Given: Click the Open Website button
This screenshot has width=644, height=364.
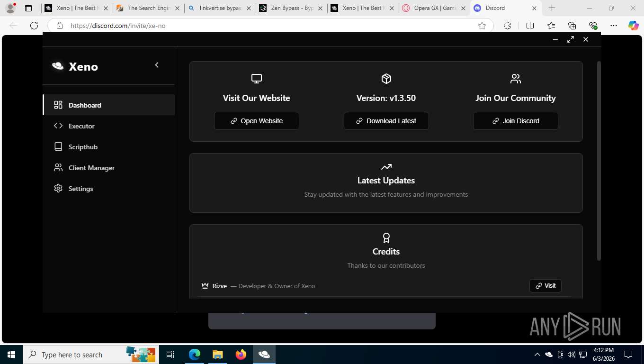Looking at the screenshot, I should tap(257, 121).
